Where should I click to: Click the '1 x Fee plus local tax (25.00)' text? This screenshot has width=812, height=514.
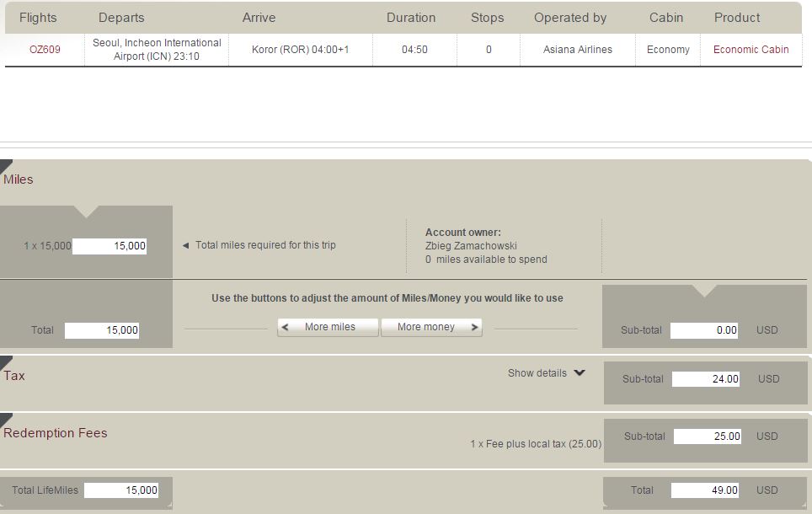536,444
